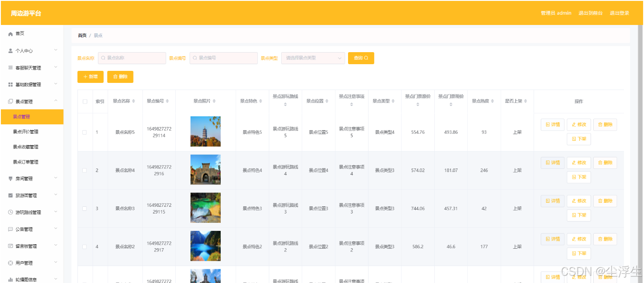The height and width of the screenshot is (283, 644).
Task: Click sort arrows next to 景点位置 header
Action: point(327,101)
